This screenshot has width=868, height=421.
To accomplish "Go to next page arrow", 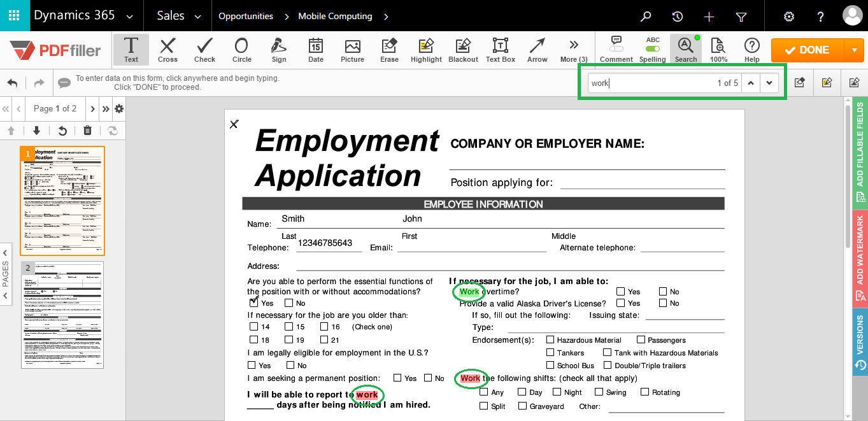I will 93,109.
